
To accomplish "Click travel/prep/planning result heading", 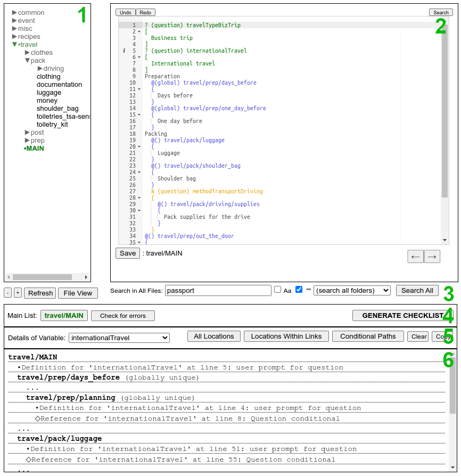I will coord(71,398).
